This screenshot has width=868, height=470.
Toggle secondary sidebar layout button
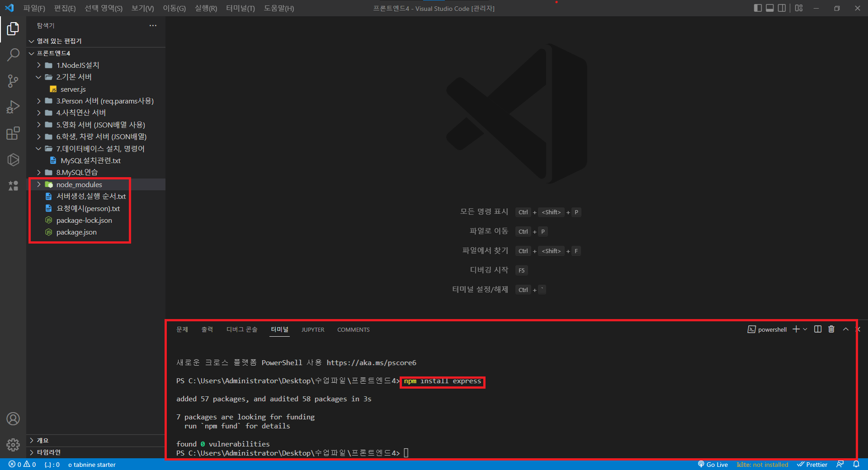tap(782, 8)
